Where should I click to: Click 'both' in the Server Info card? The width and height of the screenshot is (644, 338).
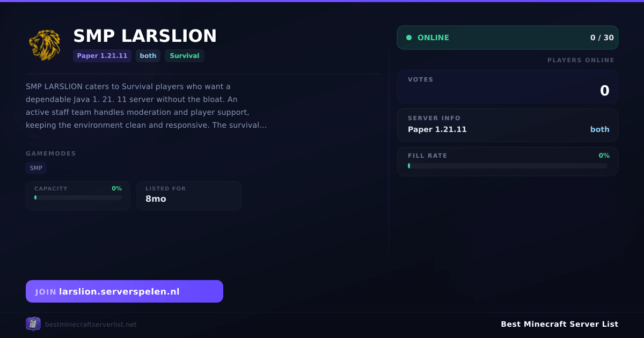(600, 129)
